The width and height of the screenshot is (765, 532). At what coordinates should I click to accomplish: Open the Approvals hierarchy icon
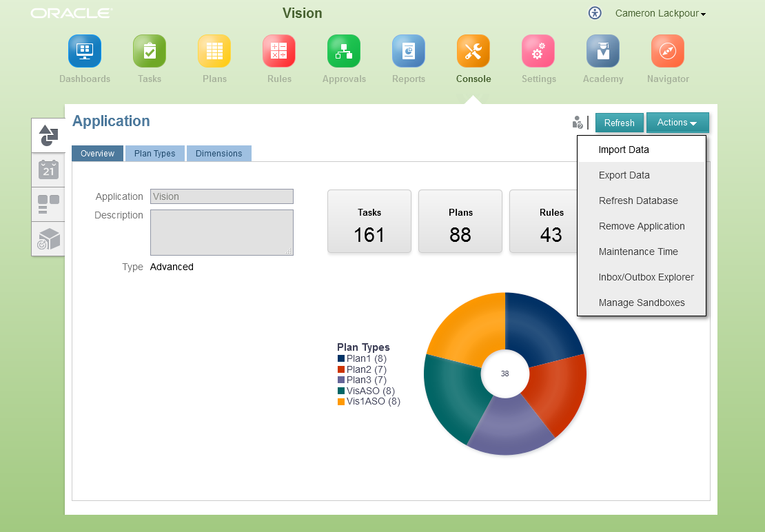pyautogui.click(x=344, y=51)
